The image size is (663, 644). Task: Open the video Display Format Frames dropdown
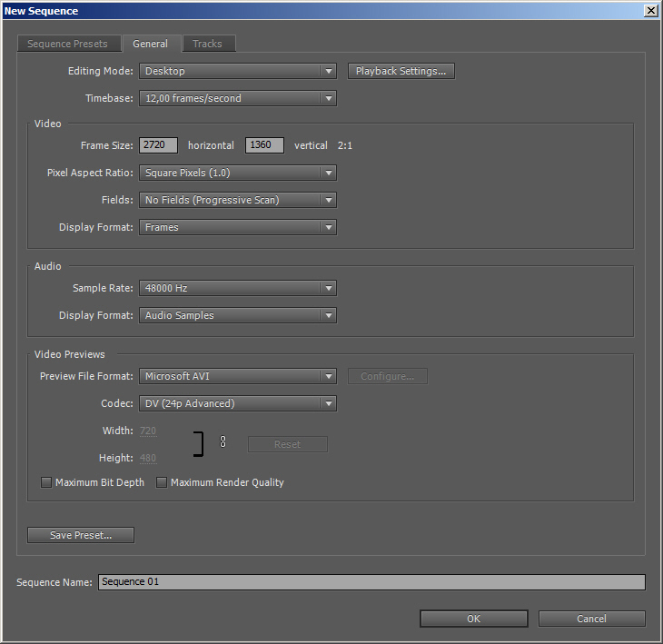(238, 227)
